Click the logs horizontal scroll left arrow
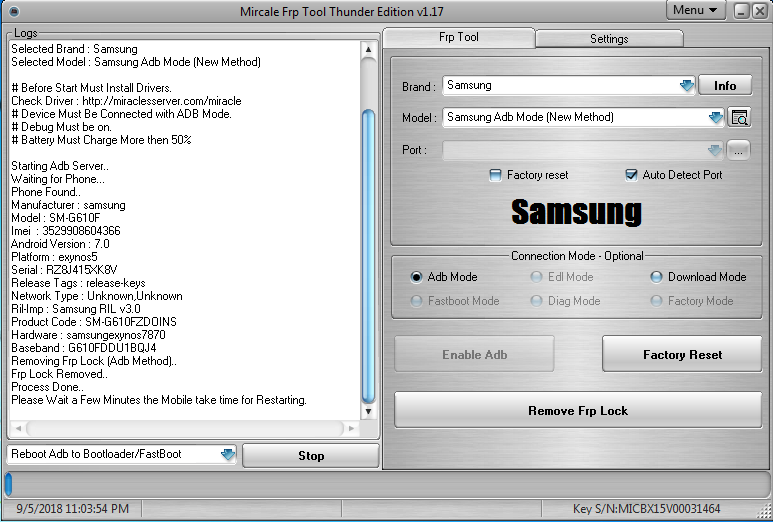Viewport: 773px width, 522px height. (18, 428)
